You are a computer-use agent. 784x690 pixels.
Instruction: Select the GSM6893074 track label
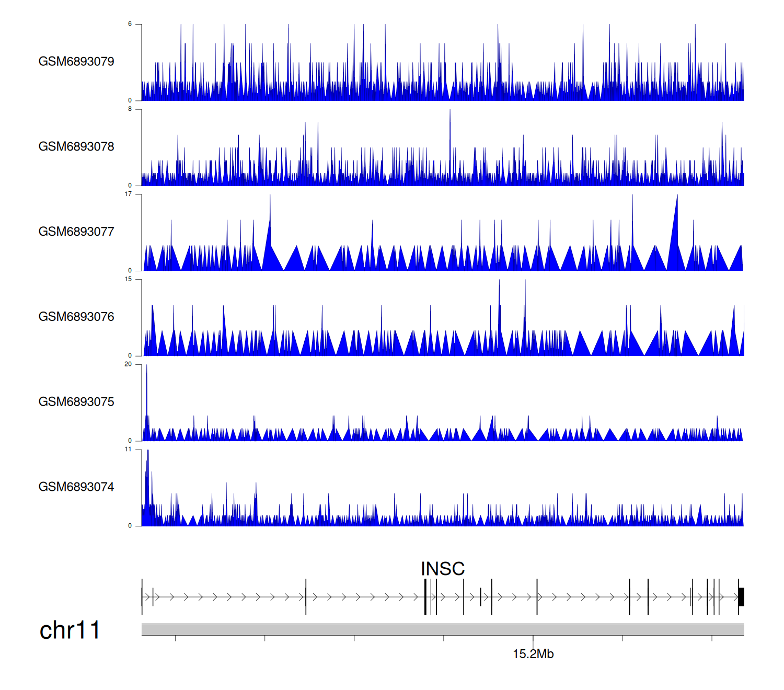76,487
